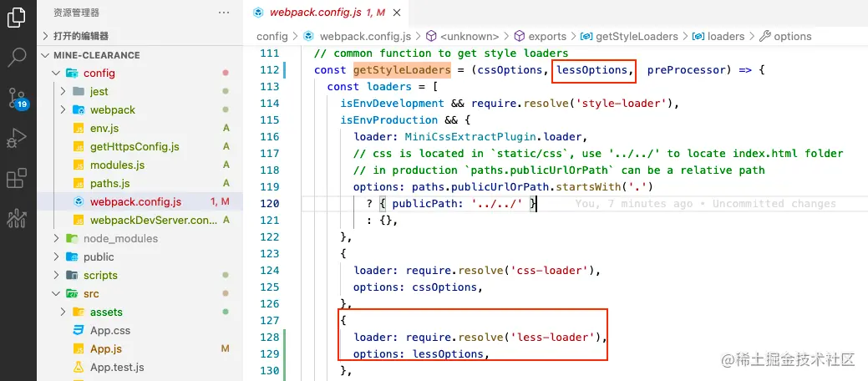Screen dimensions: 868x381
Task: Click the publicPath key on line 120
Action: coord(425,204)
